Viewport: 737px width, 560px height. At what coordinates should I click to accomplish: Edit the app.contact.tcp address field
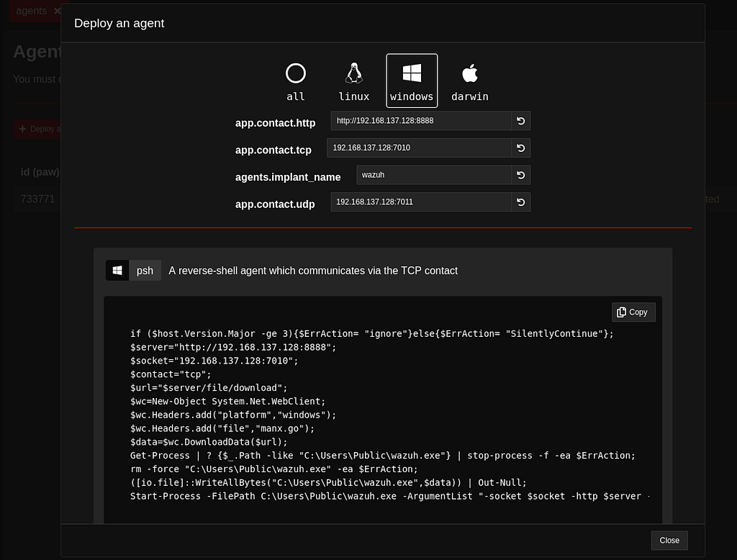(420, 148)
